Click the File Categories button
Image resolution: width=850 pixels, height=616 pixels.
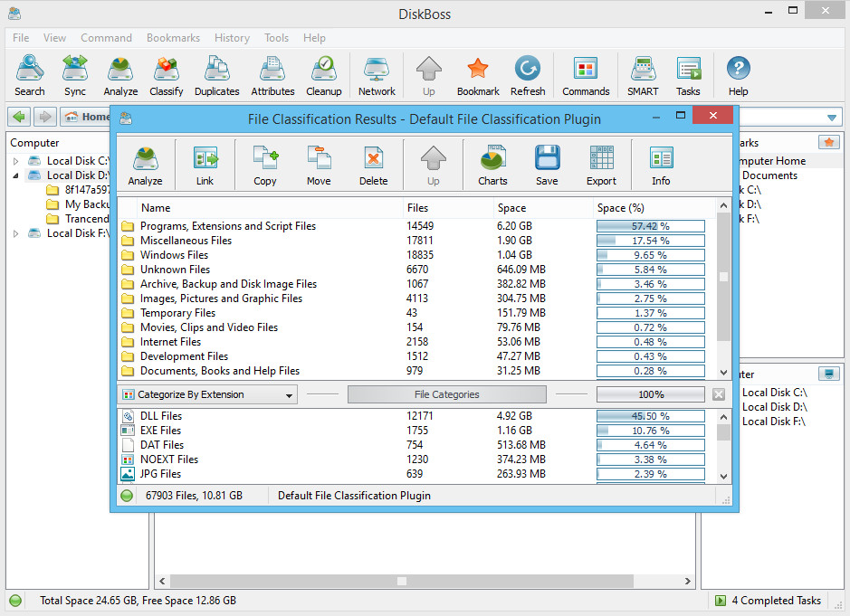pos(446,395)
